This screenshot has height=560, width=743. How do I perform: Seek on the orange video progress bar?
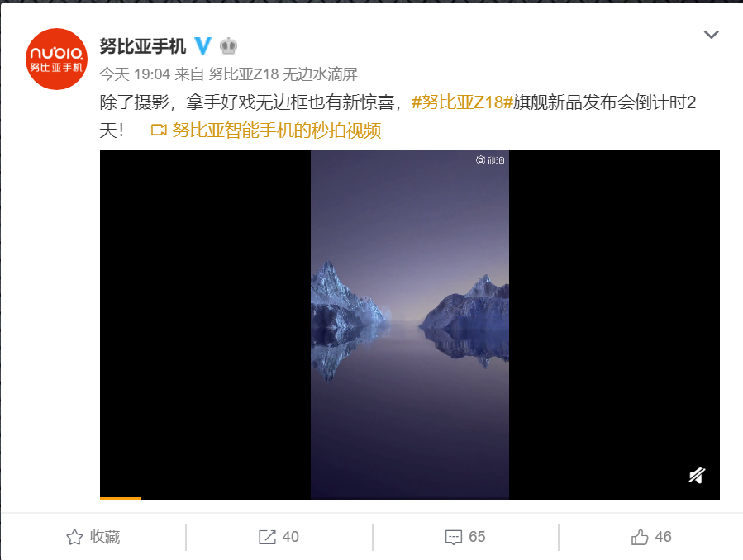(x=120, y=498)
